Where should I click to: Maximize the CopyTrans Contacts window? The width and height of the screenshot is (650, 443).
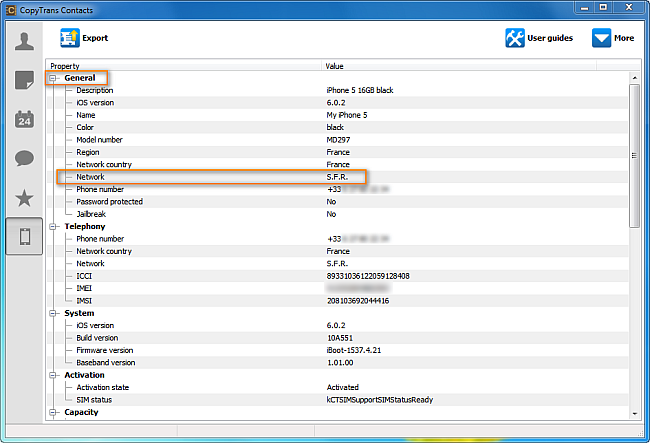[x=603, y=8]
